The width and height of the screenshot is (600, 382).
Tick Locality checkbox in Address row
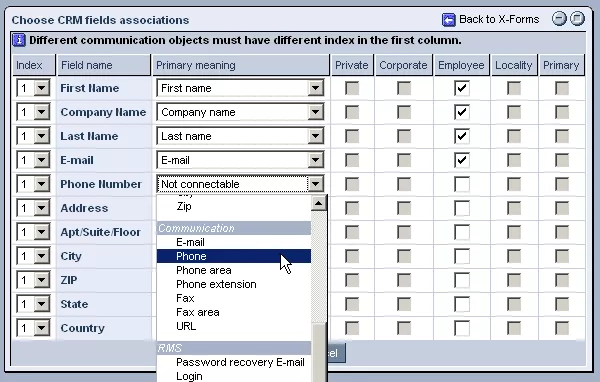click(x=514, y=208)
